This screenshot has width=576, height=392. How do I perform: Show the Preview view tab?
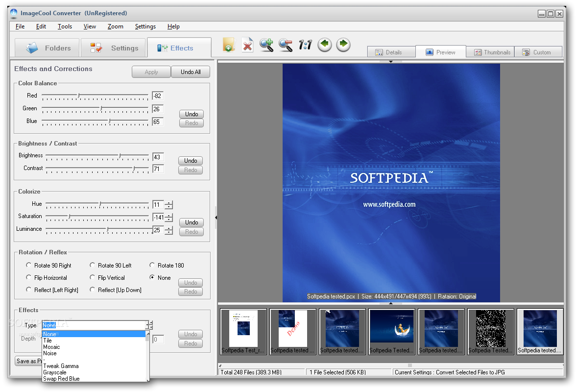[x=441, y=52]
